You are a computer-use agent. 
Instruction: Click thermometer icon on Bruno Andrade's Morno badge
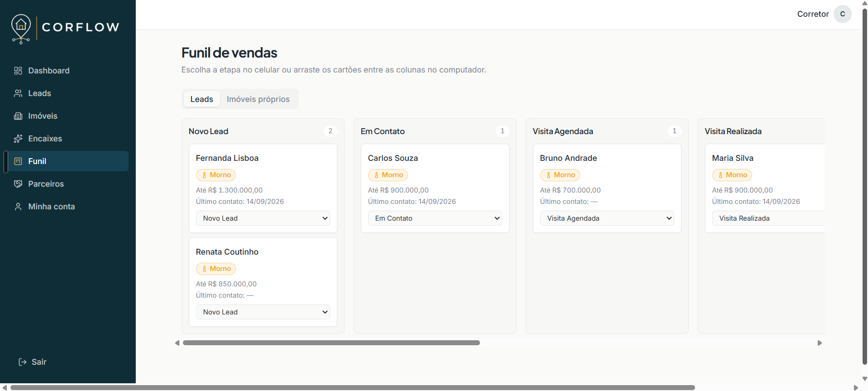pyautogui.click(x=548, y=175)
